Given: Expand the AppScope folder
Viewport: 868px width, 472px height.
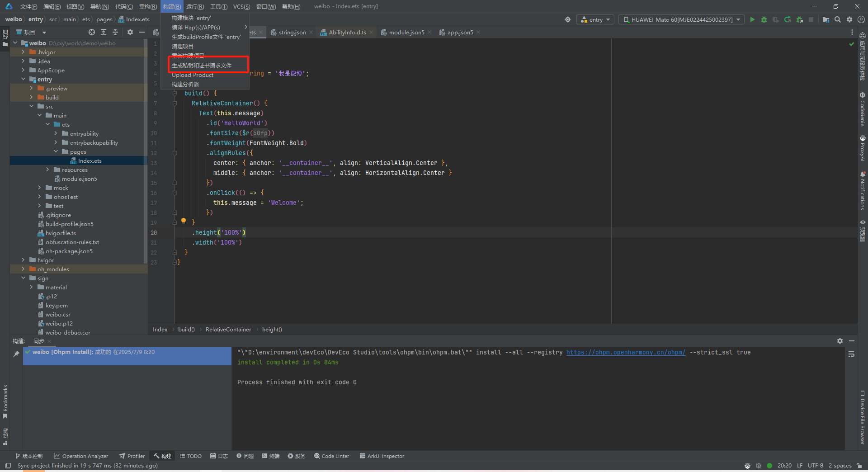Looking at the screenshot, I should [23, 70].
